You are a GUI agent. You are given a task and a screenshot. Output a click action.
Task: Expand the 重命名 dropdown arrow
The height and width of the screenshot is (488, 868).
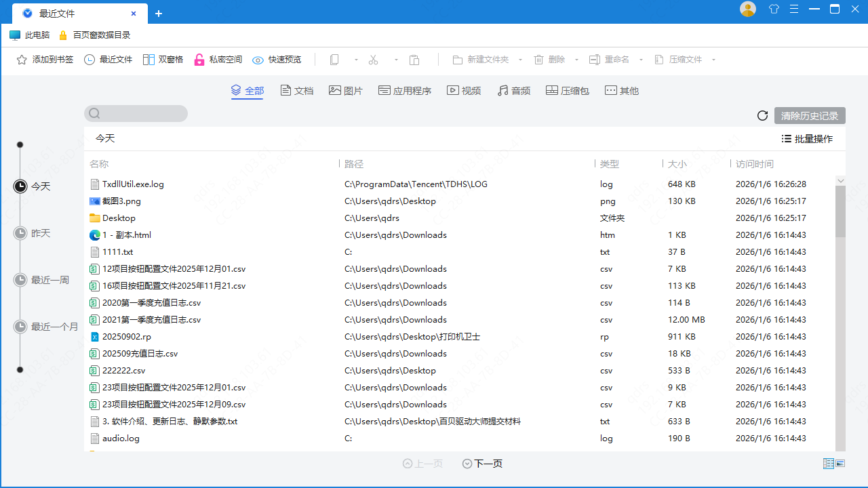[639, 60]
